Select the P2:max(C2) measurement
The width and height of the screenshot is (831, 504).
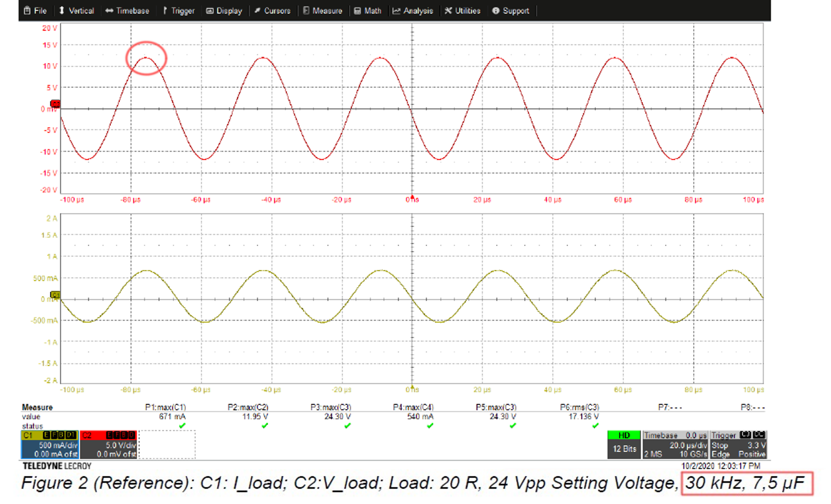click(x=248, y=407)
